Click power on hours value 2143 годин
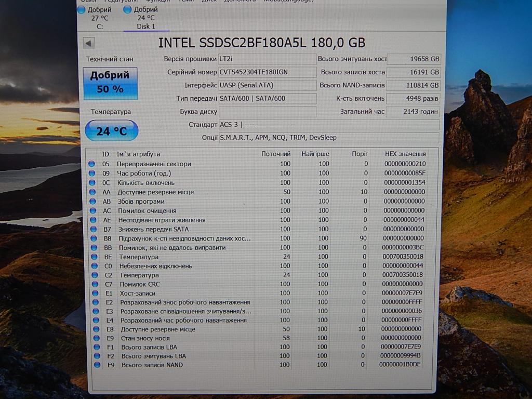This screenshot has width=532, height=399. click(413, 111)
